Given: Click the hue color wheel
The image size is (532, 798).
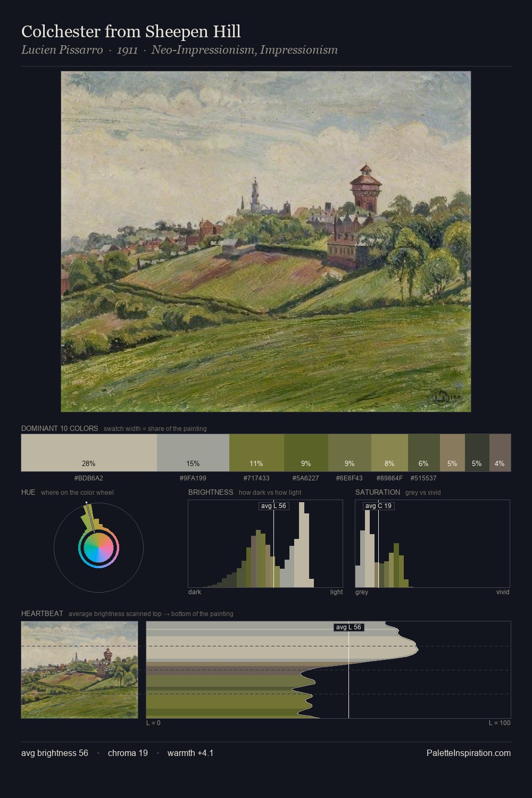Looking at the screenshot, I should click(98, 547).
